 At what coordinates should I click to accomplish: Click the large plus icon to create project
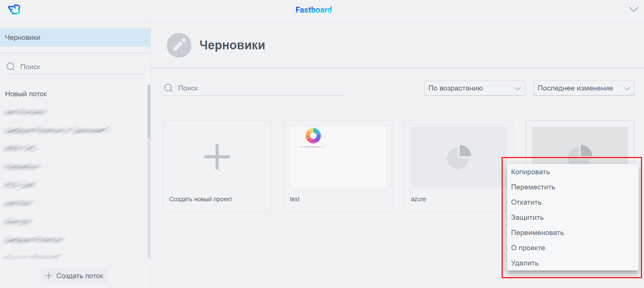tap(217, 157)
